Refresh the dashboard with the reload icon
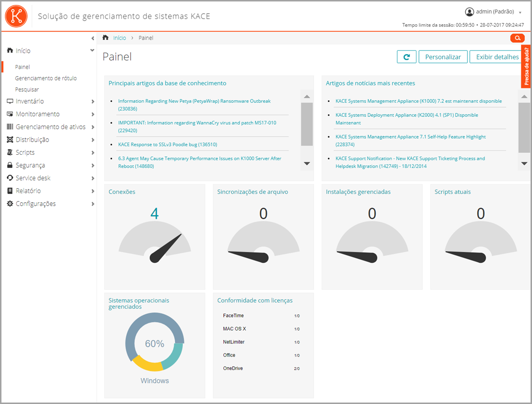Image resolution: width=532 pixels, height=404 pixels. click(x=406, y=57)
